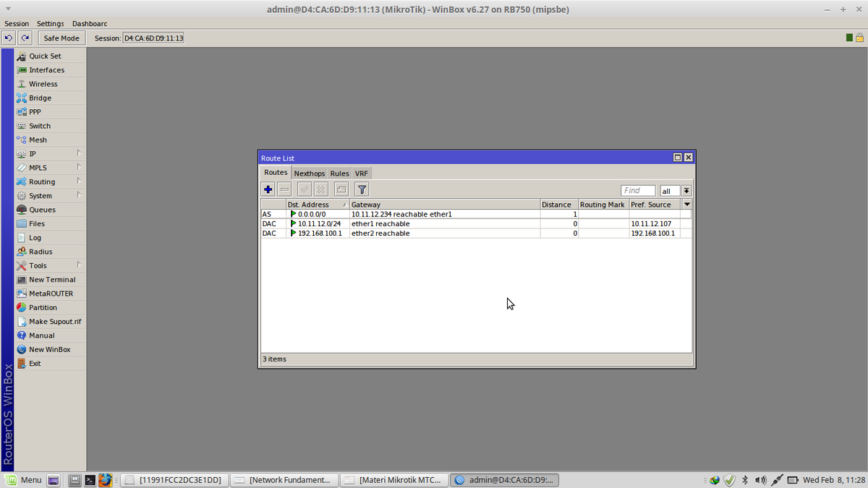The width and height of the screenshot is (868, 488).
Task: Click the disable route X button
Action: (x=321, y=189)
